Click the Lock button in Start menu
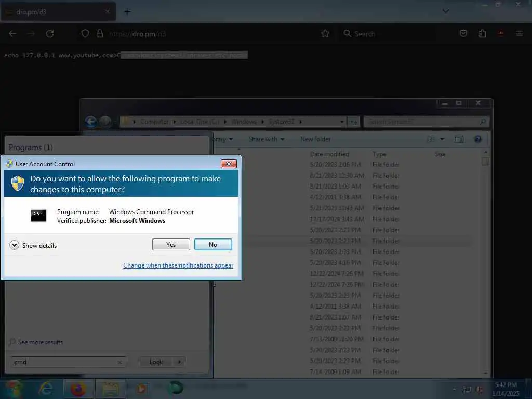 156,362
